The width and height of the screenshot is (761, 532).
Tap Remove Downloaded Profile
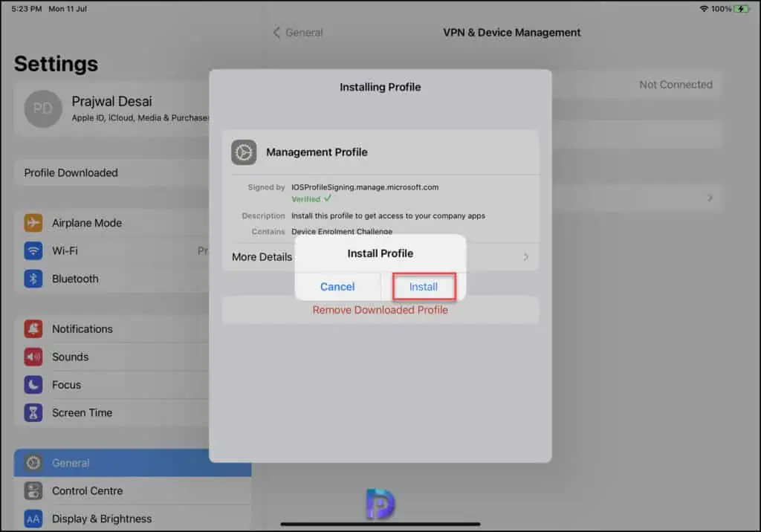click(x=380, y=310)
